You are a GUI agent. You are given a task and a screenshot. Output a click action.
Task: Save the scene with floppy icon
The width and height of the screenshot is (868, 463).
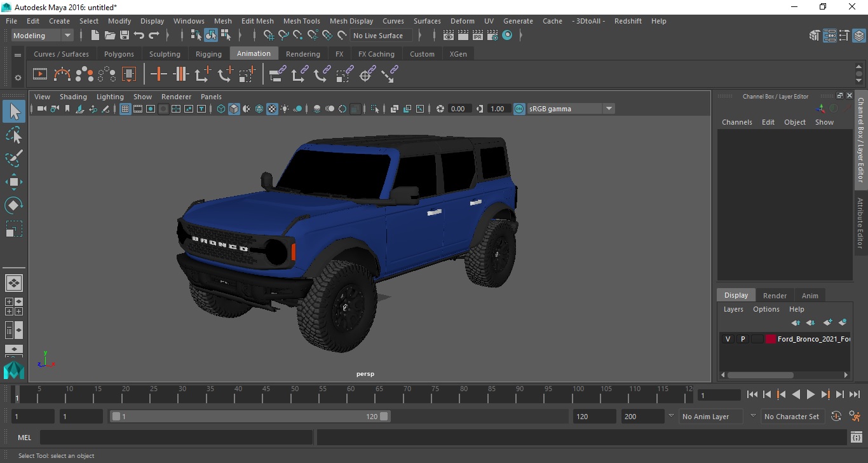125,36
